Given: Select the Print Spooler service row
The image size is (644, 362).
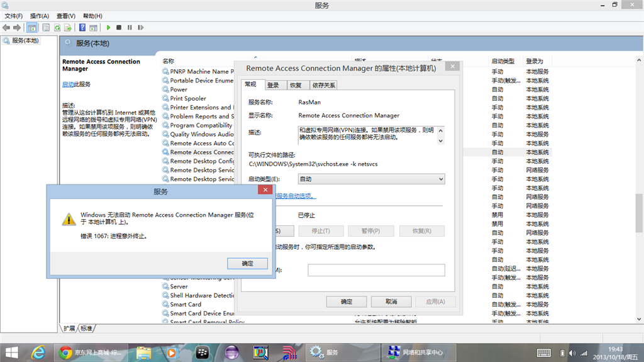Looking at the screenshot, I should pos(188,98).
